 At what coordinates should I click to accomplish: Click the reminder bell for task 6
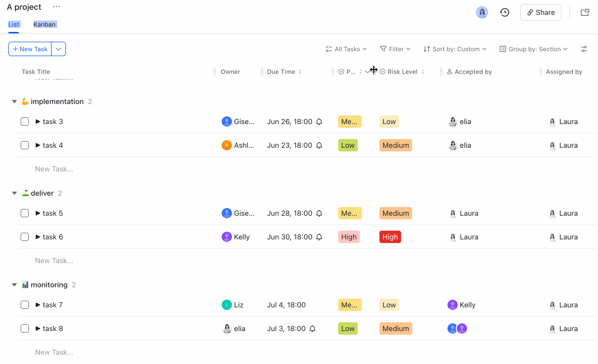[319, 237]
